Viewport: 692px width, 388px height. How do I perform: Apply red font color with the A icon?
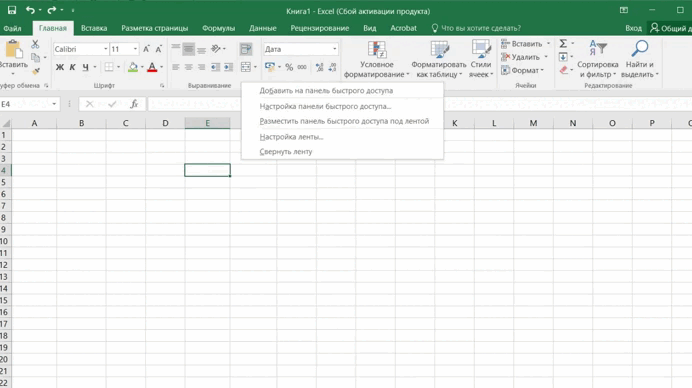(152, 67)
